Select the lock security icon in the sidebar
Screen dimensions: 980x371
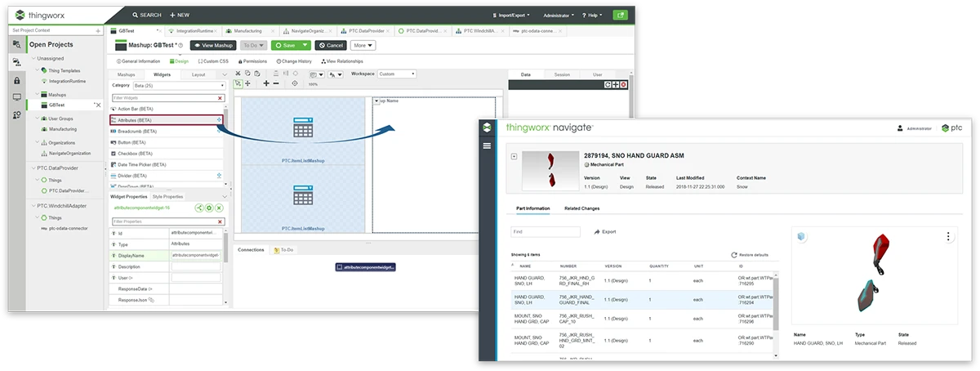click(x=17, y=80)
